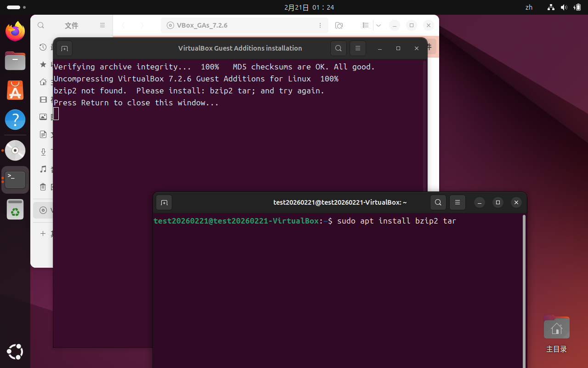588x368 pixels.
Task: Open the system status menu via volume icon
Action: coord(564,7)
